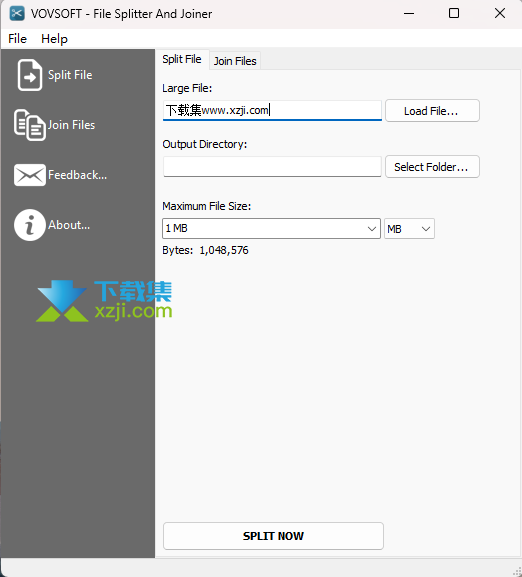Switch to the Split File tab
The width and height of the screenshot is (522, 577).
182,59
